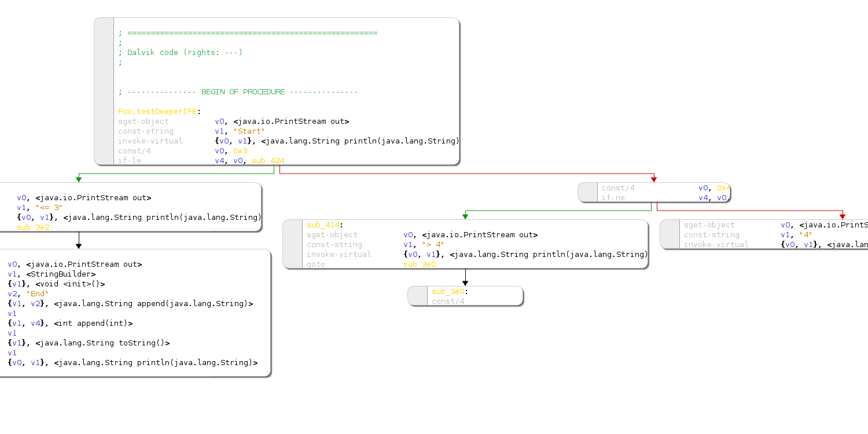Select the Foo.testDeeperIFE procedure label
Viewport: 868px width, 434px height.
tap(157, 112)
